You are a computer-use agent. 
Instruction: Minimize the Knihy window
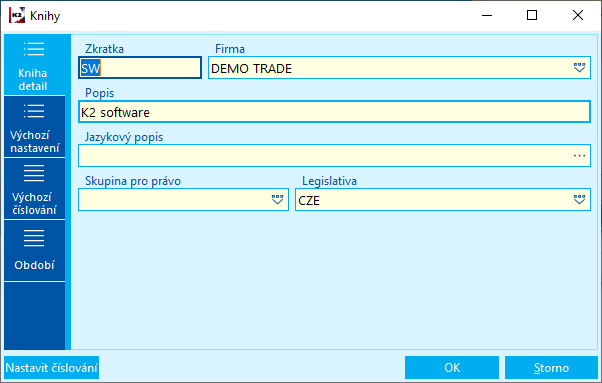click(x=487, y=15)
